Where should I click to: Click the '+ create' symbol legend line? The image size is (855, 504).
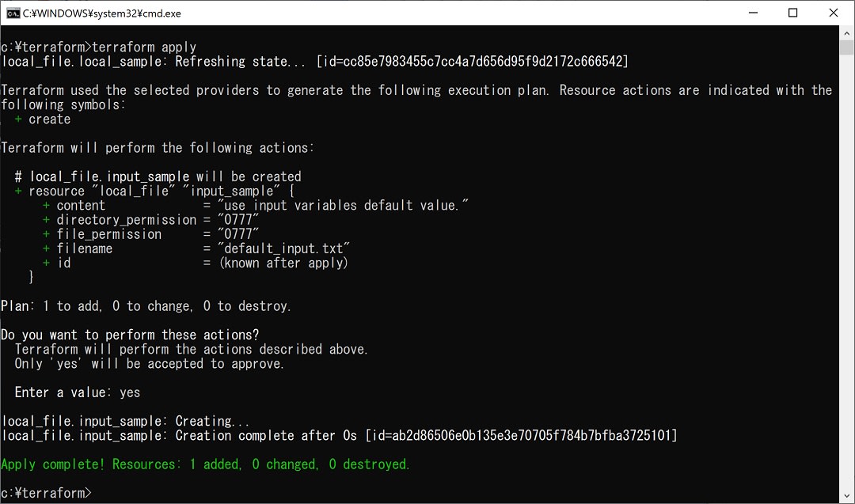43,119
